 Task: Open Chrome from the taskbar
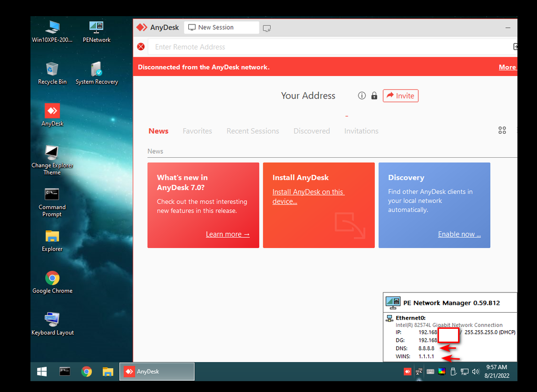(x=86, y=371)
